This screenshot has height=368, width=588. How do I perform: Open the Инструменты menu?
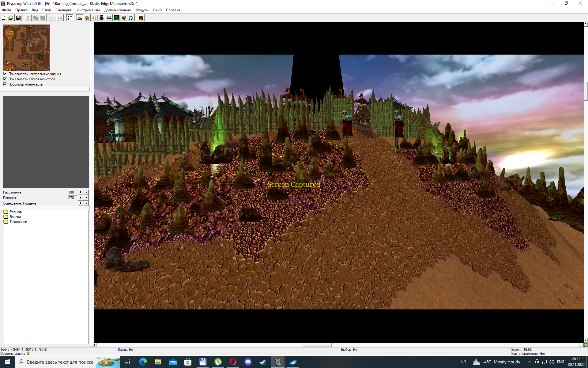88,10
